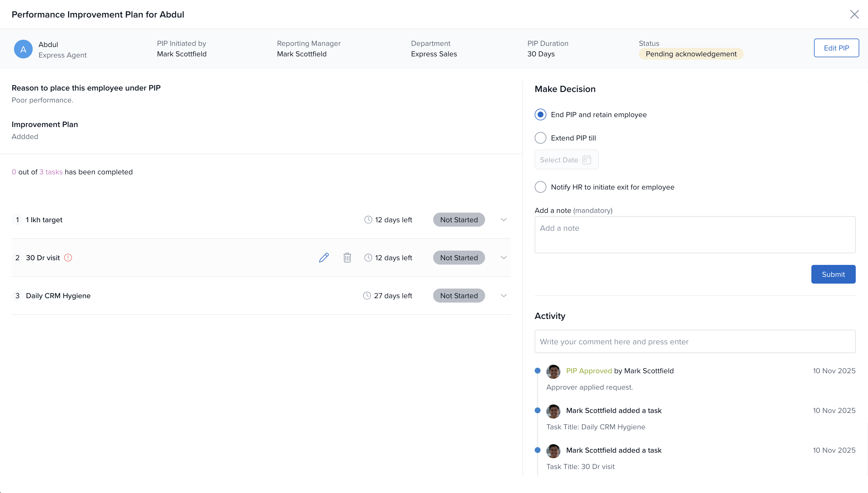Click Mark Scottfield's avatar on PIP Approved entry
This screenshot has height=493, width=868.
pos(553,372)
